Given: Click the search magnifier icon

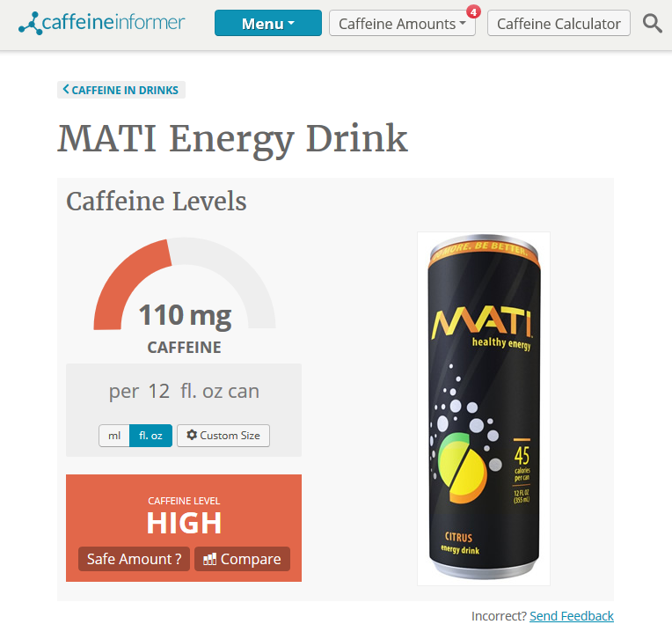Looking at the screenshot, I should 653,23.
